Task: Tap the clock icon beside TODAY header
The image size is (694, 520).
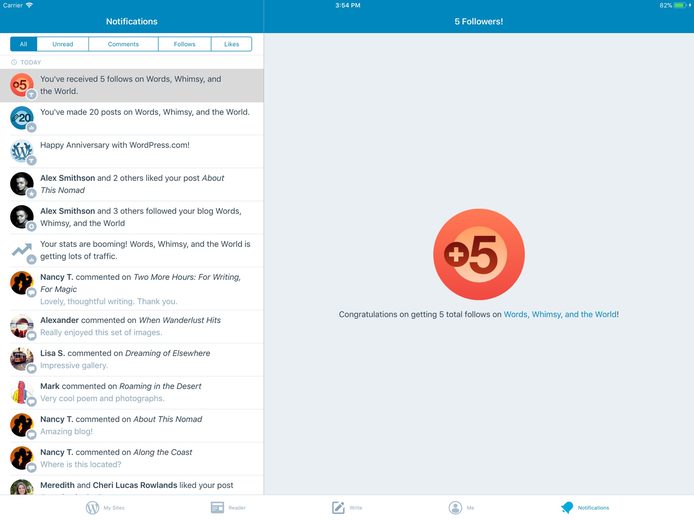Action: click(14, 62)
